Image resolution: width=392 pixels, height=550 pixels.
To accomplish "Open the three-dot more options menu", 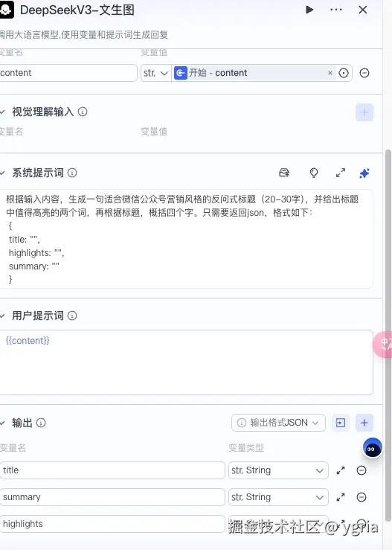I will [x=336, y=10].
